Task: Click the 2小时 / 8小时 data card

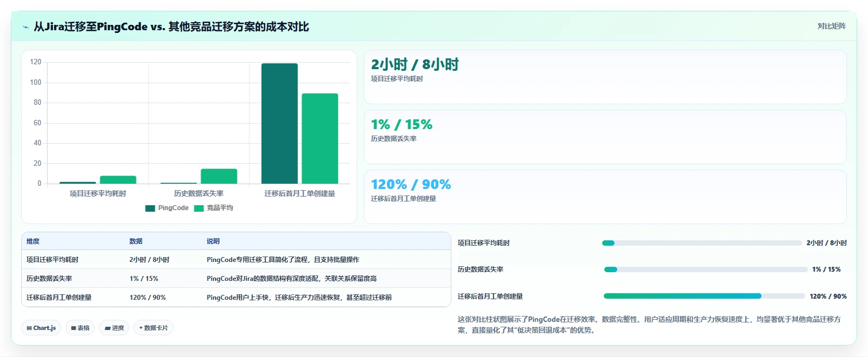Action: [x=605, y=77]
